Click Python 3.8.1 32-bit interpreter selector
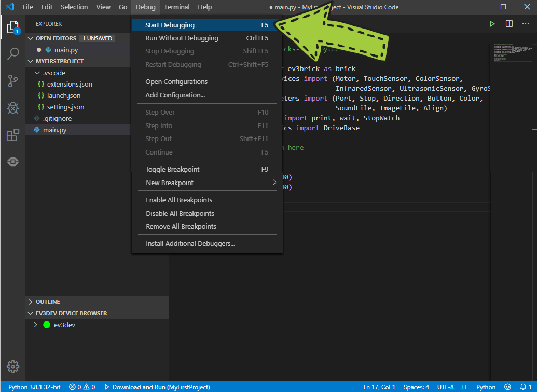 click(x=34, y=387)
